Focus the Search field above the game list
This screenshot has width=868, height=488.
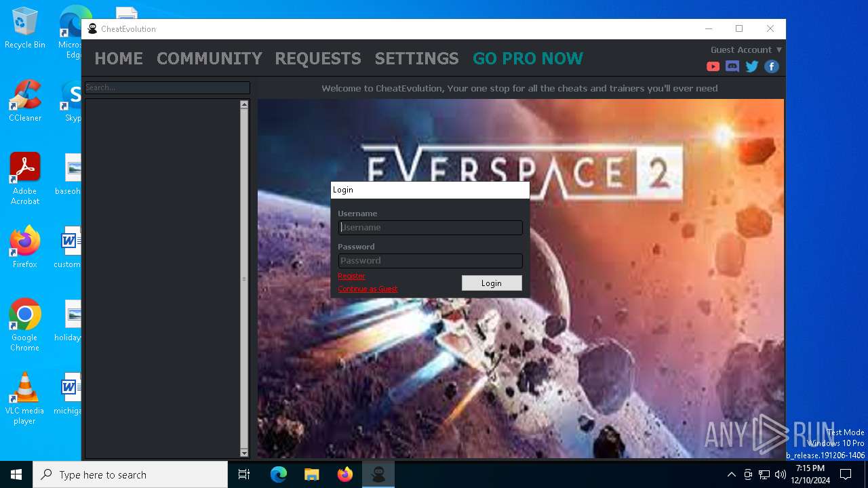[167, 87]
